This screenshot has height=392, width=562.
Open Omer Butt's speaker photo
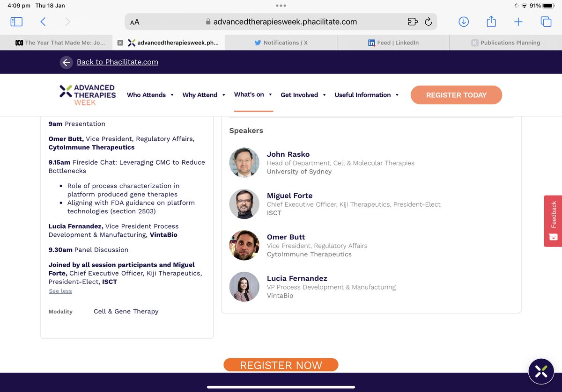[244, 245]
